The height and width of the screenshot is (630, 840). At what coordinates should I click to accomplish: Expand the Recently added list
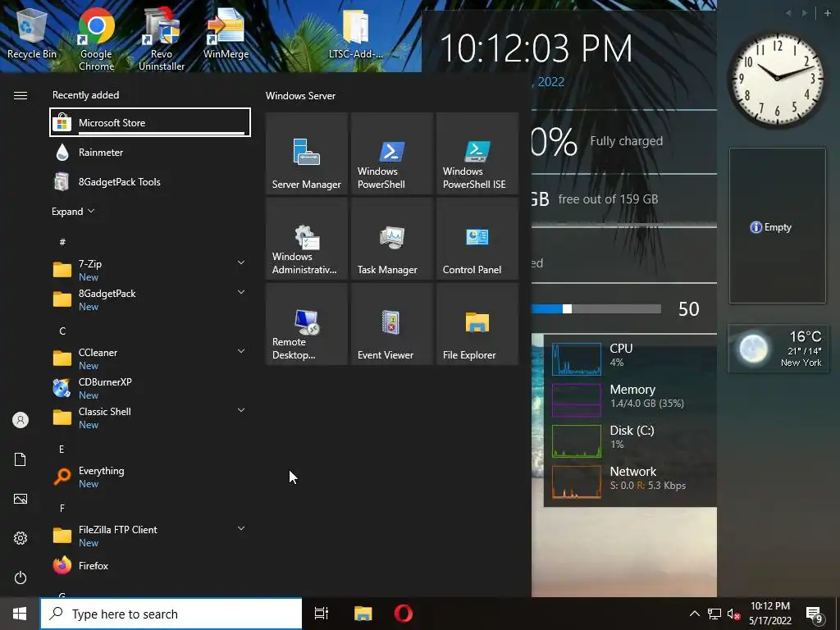click(73, 211)
